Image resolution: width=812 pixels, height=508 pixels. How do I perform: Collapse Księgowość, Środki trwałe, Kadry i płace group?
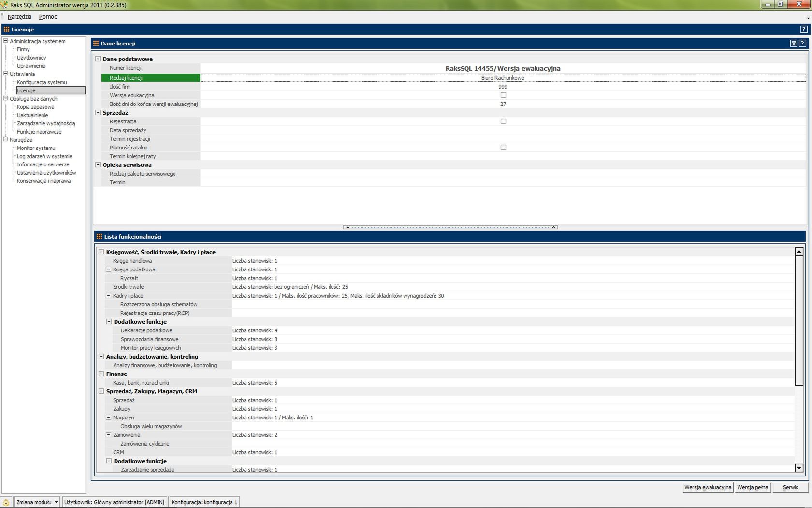101,252
